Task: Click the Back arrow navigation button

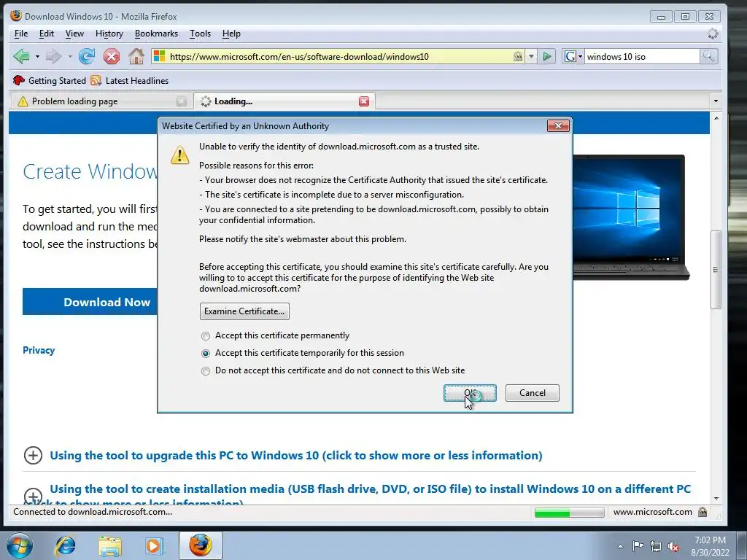Action: pos(21,57)
